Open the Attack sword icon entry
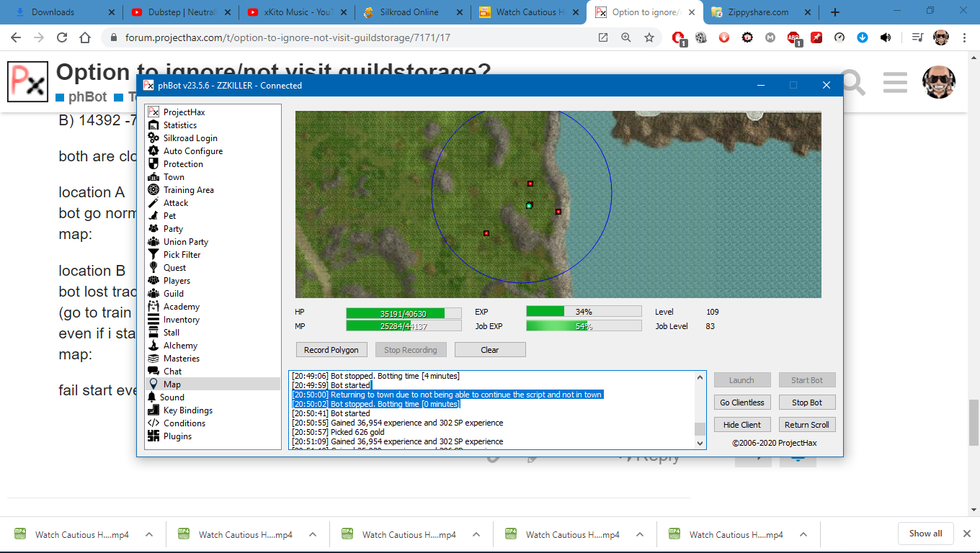 point(153,203)
